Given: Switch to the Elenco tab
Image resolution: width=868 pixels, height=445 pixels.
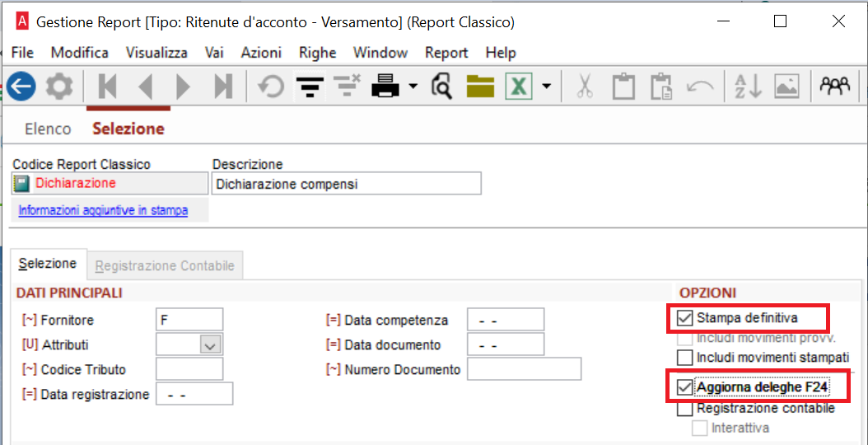Looking at the screenshot, I should point(48,129).
